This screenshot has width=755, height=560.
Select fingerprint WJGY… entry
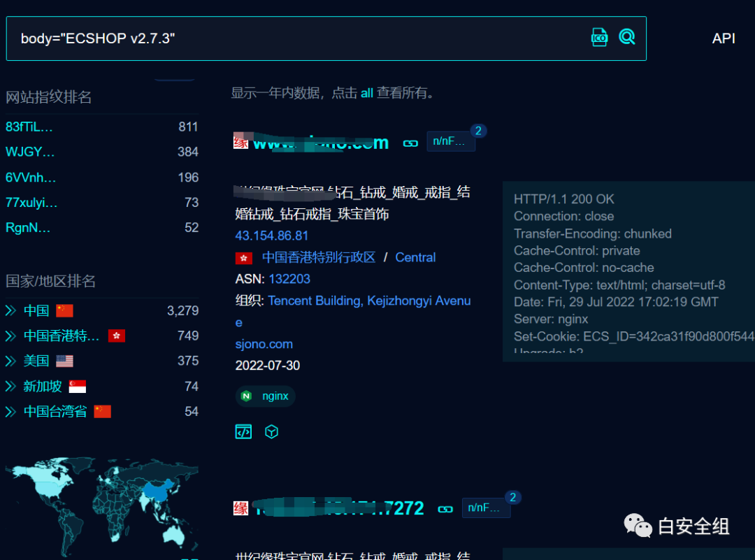coord(30,152)
